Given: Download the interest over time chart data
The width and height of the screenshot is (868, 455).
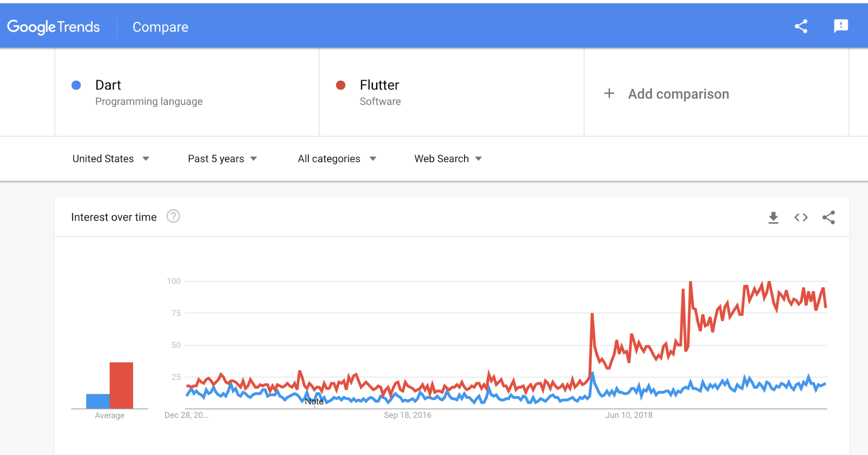Looking at the screenshot, I should (773, 218).
